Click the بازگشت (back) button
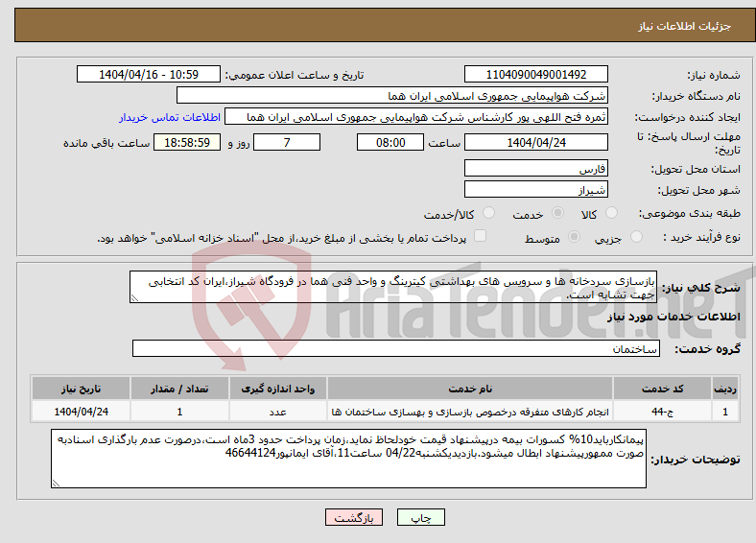Viewport: 756px width, 543px height. 354,517
